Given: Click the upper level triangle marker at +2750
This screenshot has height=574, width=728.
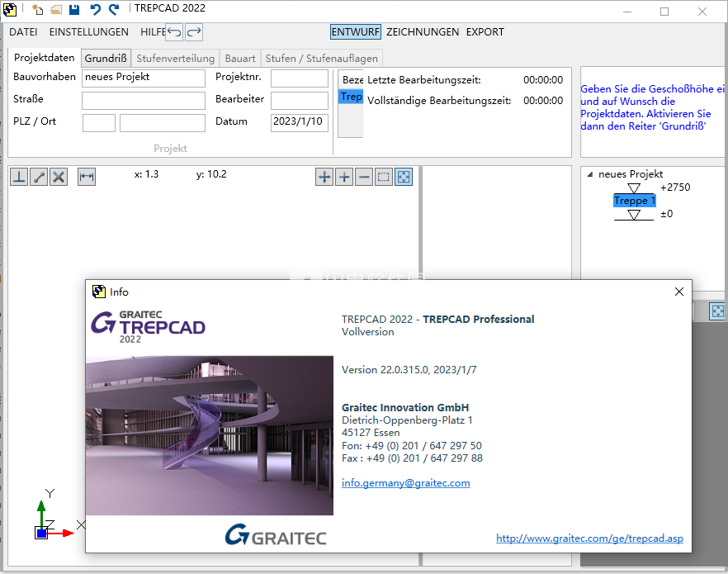Looking at the screenshot, I should (x=634, y=188).
